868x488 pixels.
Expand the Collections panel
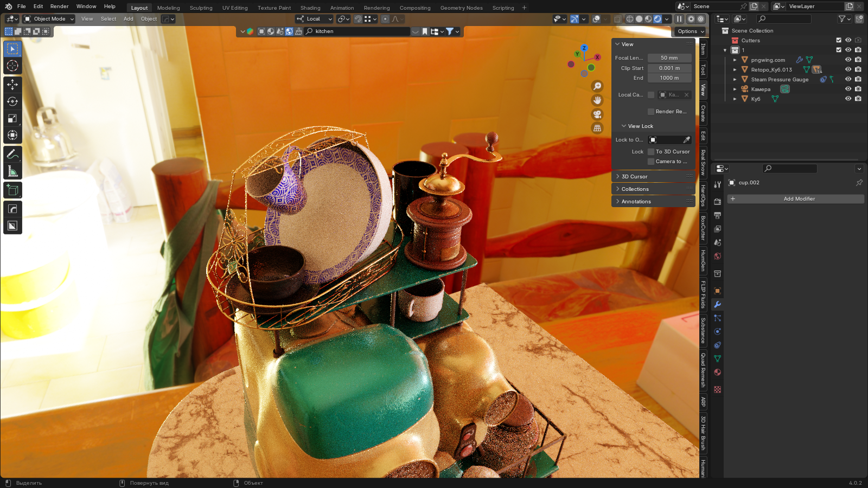635,189
